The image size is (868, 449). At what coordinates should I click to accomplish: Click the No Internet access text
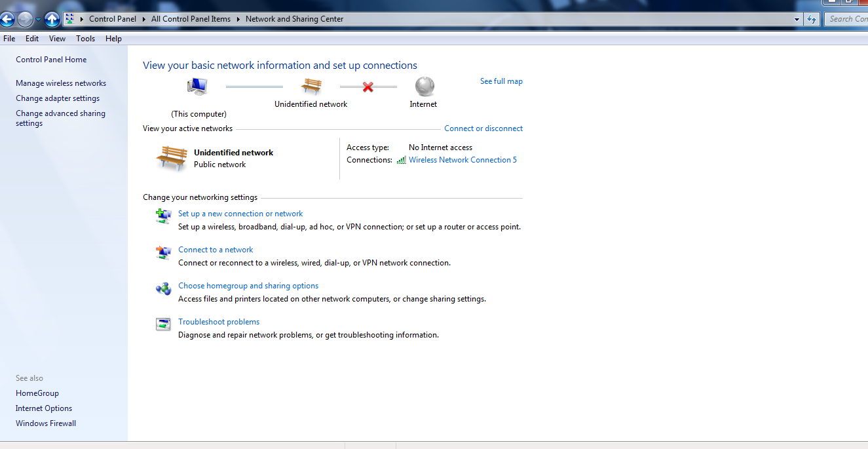440,147
